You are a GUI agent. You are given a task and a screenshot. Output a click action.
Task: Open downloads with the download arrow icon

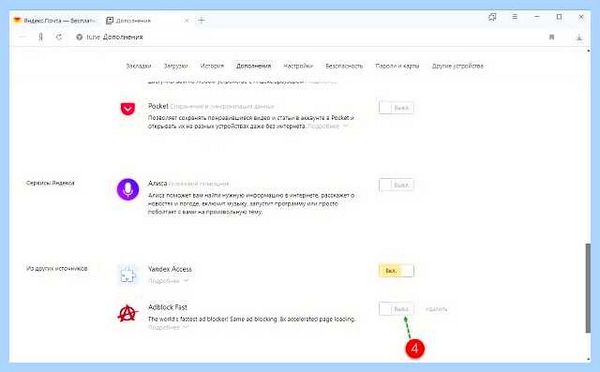(x=579, y=37)
